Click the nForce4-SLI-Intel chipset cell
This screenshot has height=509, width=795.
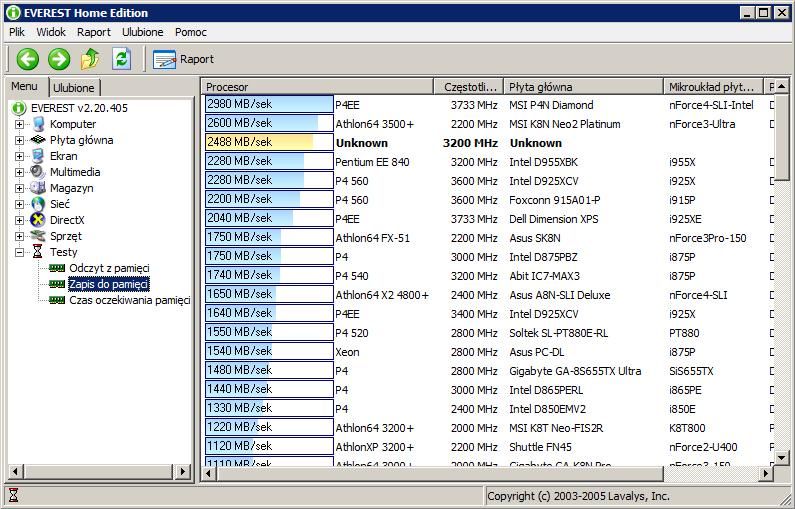point(711,105)
